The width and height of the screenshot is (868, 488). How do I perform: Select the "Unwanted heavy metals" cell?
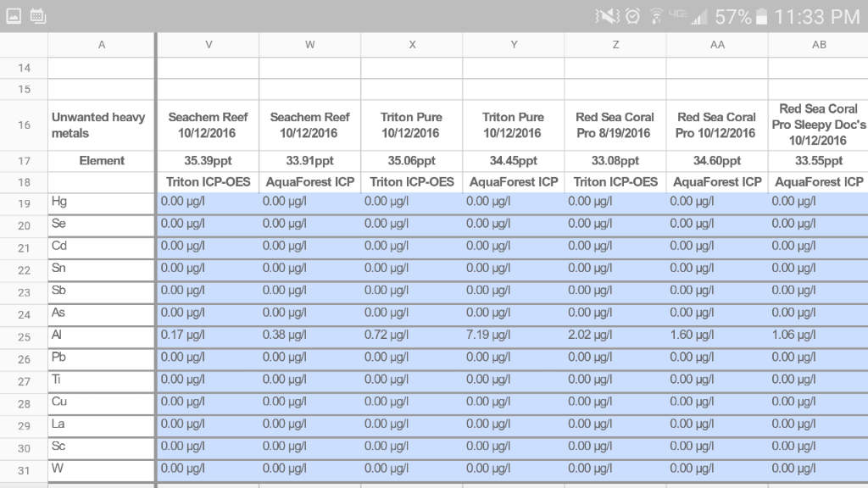[x=102, y=125]
